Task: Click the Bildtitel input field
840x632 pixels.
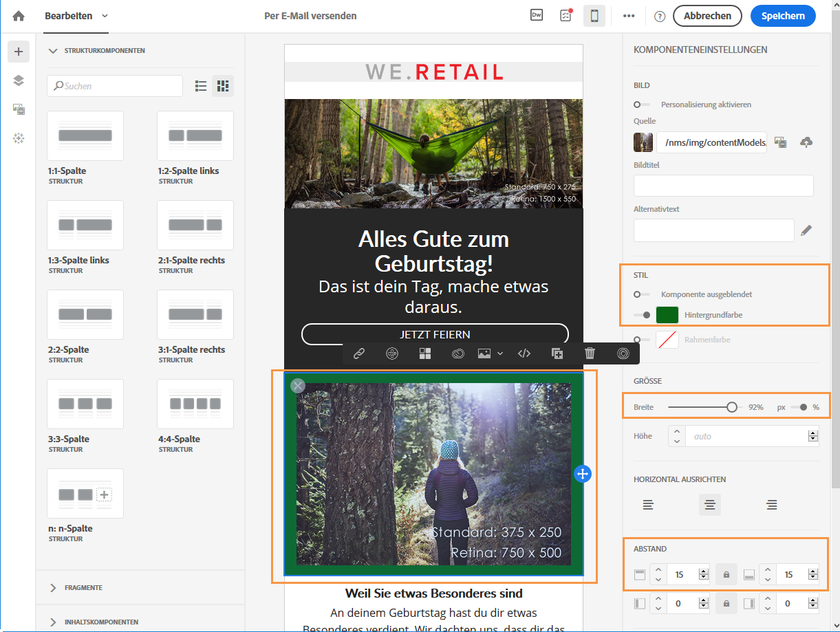Action: [724, 186]
